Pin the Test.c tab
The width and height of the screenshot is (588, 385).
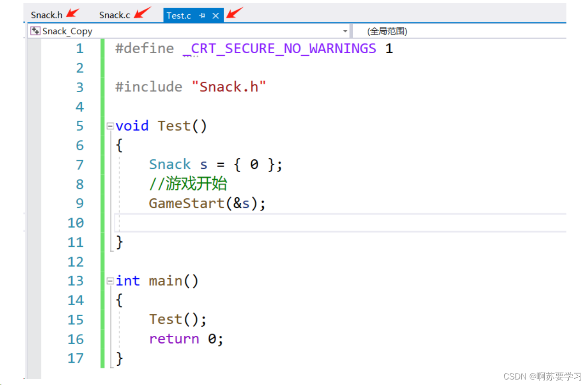point(202,16)
